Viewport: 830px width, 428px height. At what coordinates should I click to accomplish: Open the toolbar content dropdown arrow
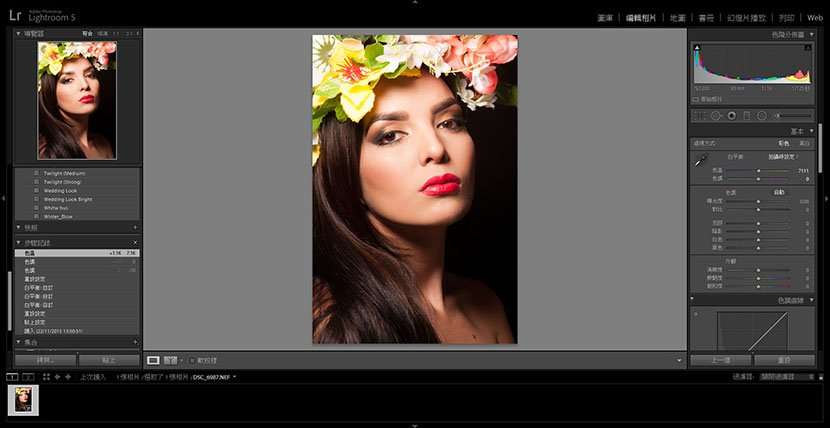[x=679, y=360]
